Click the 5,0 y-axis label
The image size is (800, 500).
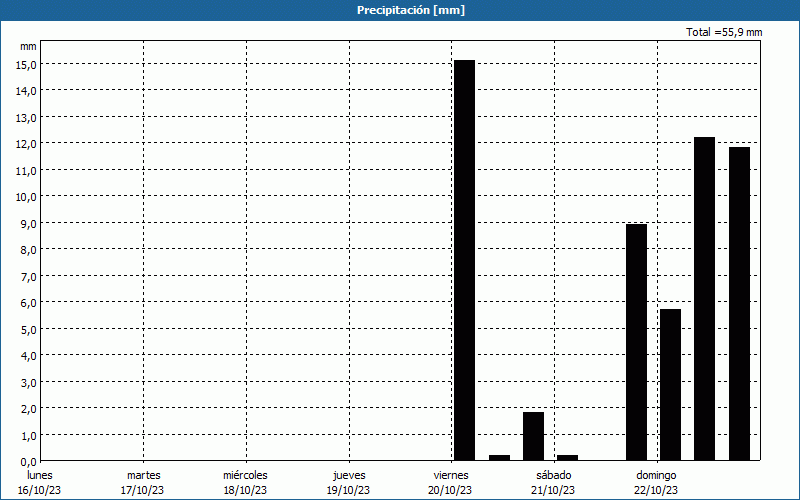[28, 330]
